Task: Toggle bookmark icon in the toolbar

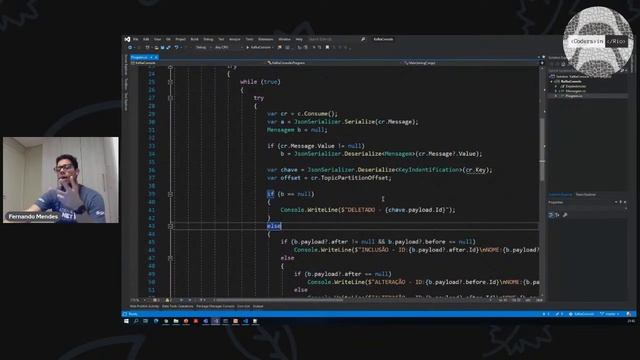Action: tap(327, 47)
